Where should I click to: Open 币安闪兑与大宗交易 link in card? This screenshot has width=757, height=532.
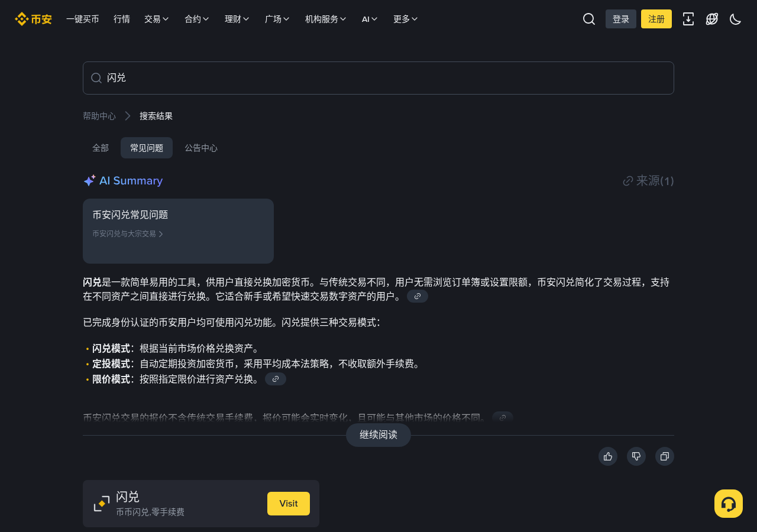(x=127, y=234)
